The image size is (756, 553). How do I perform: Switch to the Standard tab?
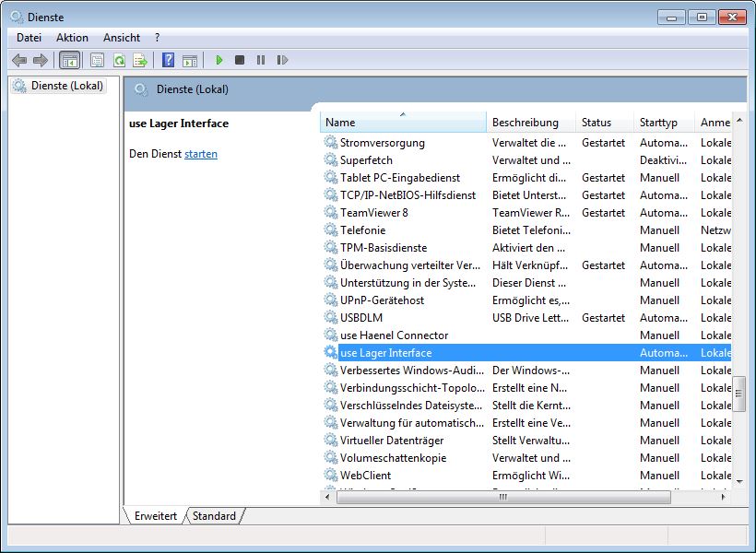214,516
